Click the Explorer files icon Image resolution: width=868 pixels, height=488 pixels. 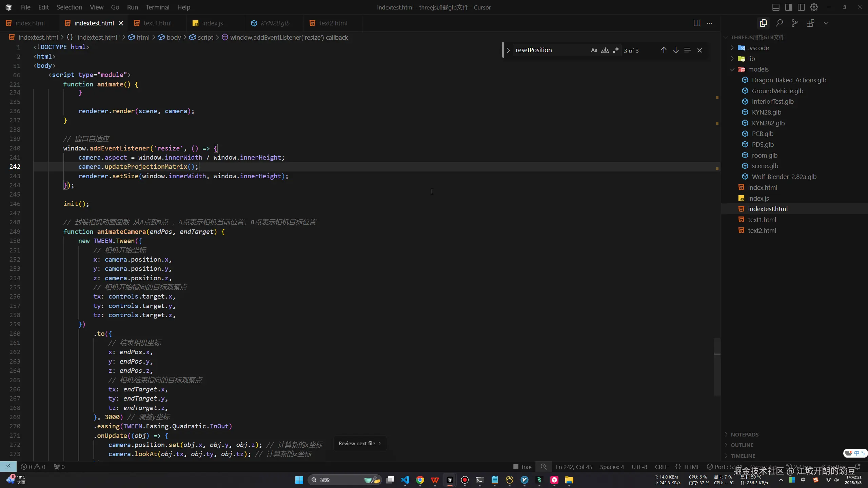(x=763, y=23)
